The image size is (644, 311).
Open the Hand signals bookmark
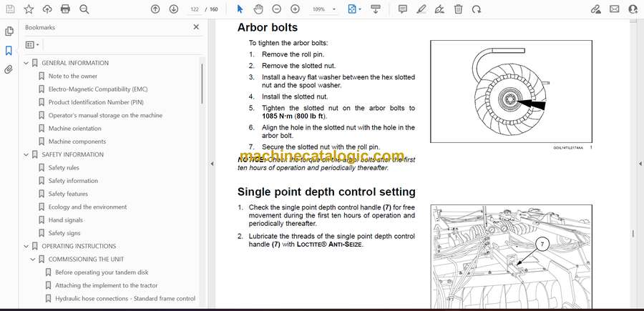66,220
